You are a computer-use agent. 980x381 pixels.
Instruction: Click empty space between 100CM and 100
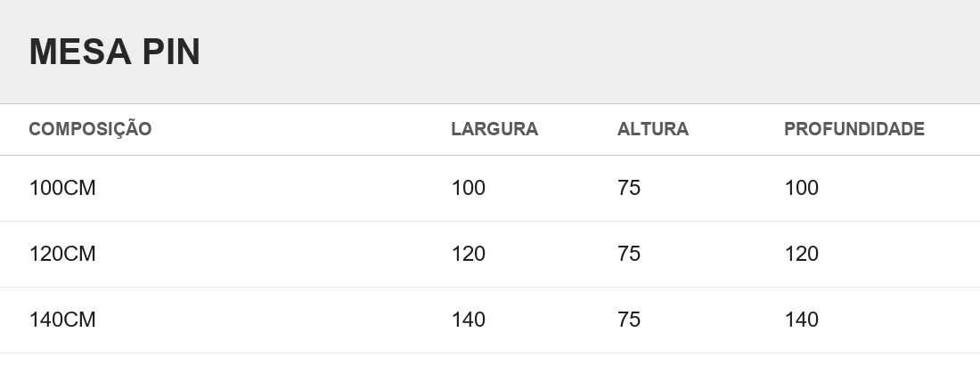pos(274,188)
